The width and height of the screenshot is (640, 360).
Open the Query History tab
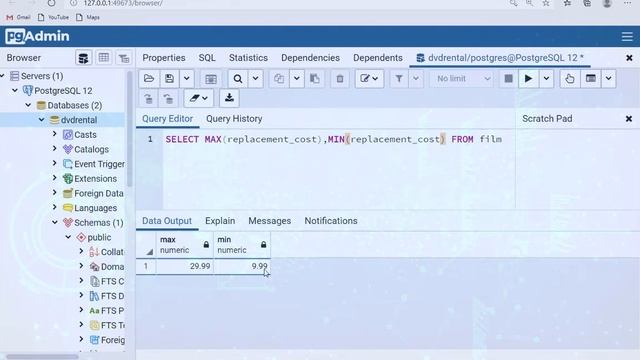coord(234,119)
